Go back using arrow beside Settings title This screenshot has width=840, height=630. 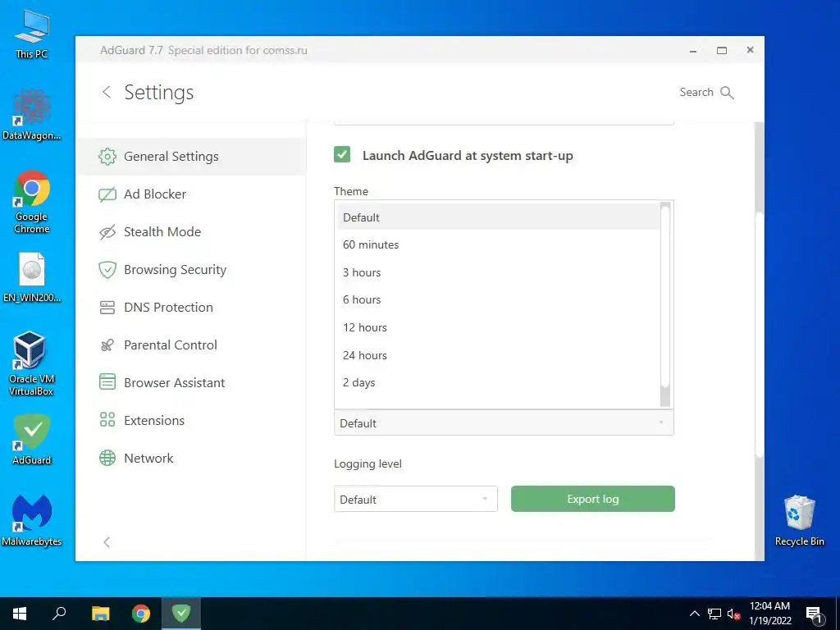[x=107, y=92]
